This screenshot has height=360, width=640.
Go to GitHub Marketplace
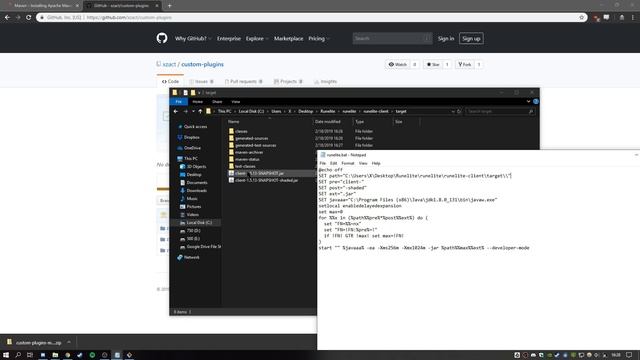click(x=288, y=38)
